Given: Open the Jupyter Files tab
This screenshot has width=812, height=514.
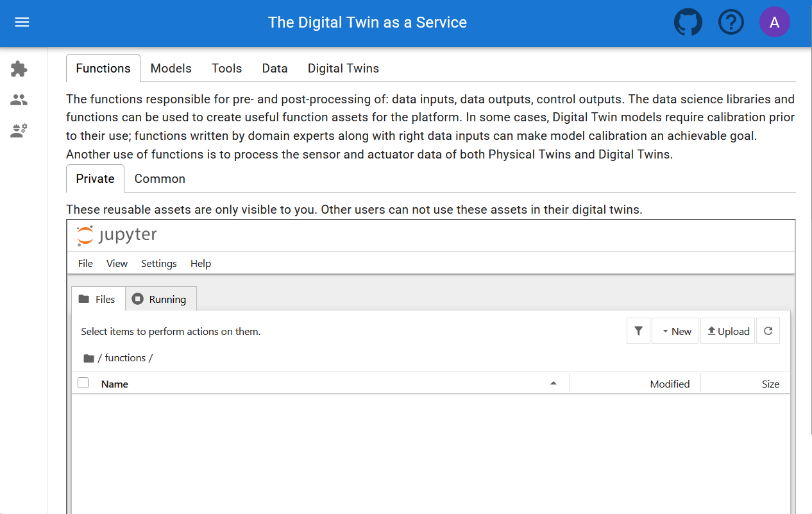Looking at the screenshot, I should 98,299.
